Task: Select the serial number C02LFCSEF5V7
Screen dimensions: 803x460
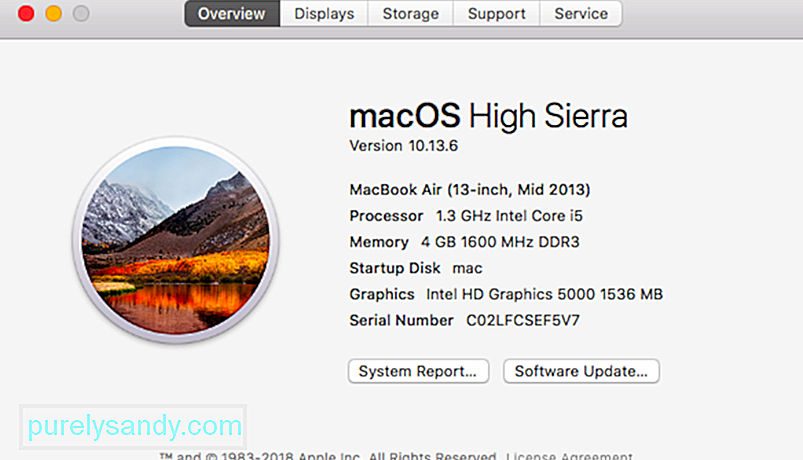Action: pyautogui.click(x=522, y=321)
